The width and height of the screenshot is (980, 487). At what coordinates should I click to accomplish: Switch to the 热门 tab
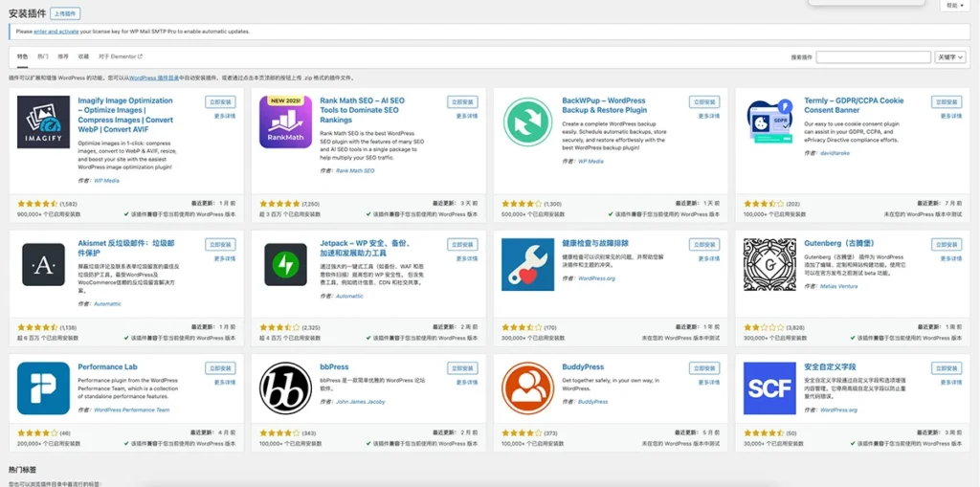[x=42, y=56]
